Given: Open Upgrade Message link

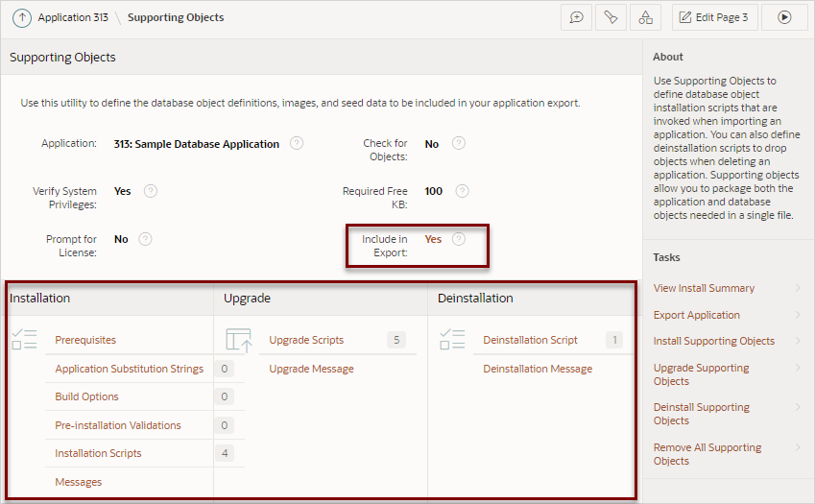Looking at the screenshot, I should pyautogui.click(x=311, y=369).
